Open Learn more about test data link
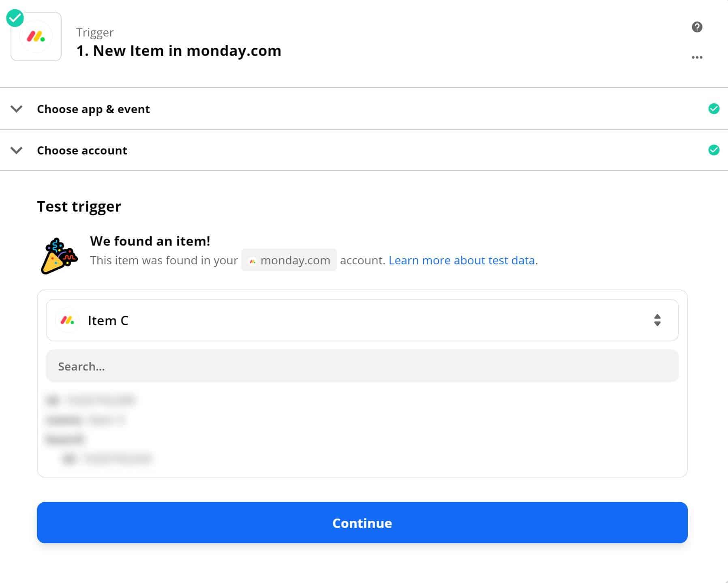The width and height of the screenshot is (728, 583). click(462, 260)
